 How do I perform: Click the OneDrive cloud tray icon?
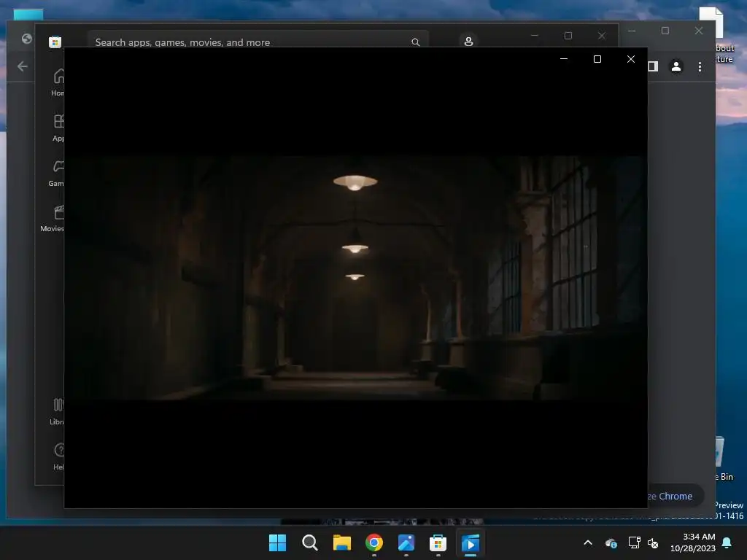click(x=611, y=542)
